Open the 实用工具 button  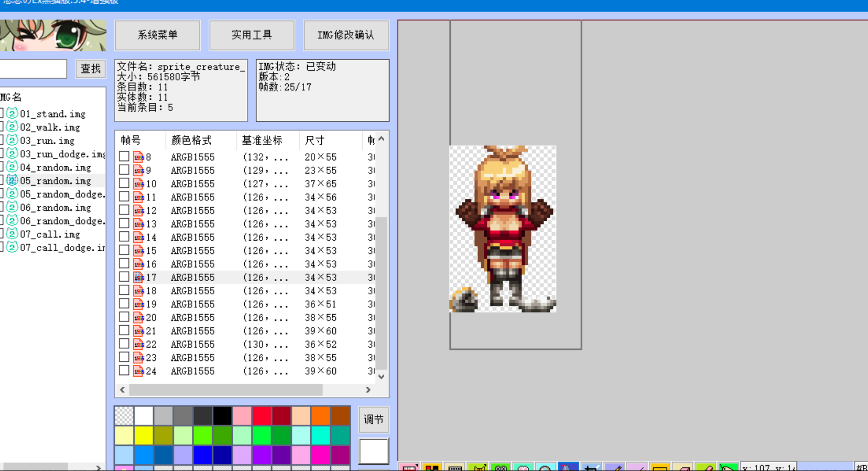(252, 35)
